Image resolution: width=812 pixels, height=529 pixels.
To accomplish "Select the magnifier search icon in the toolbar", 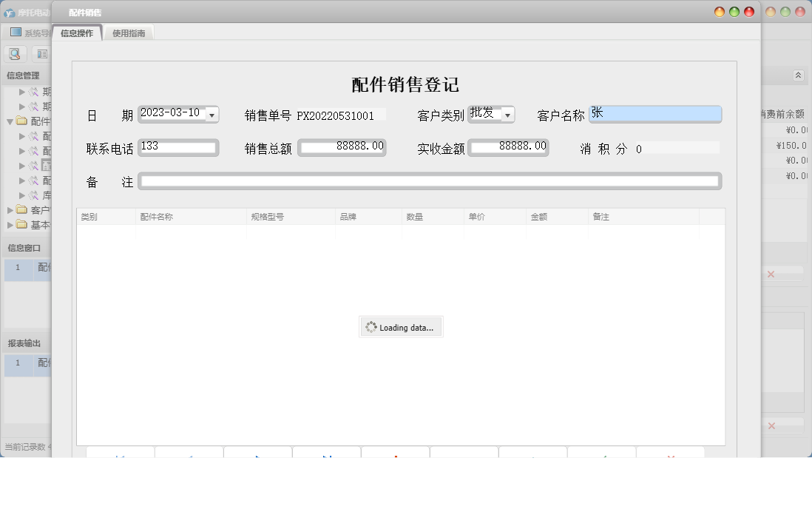I will pyautogui.click(x=15, y=53).
